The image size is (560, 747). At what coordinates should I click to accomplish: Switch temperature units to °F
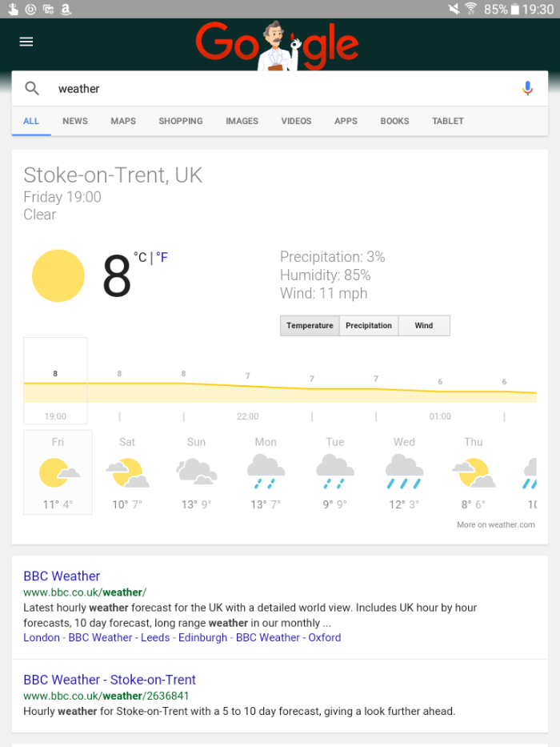[162, 258]
